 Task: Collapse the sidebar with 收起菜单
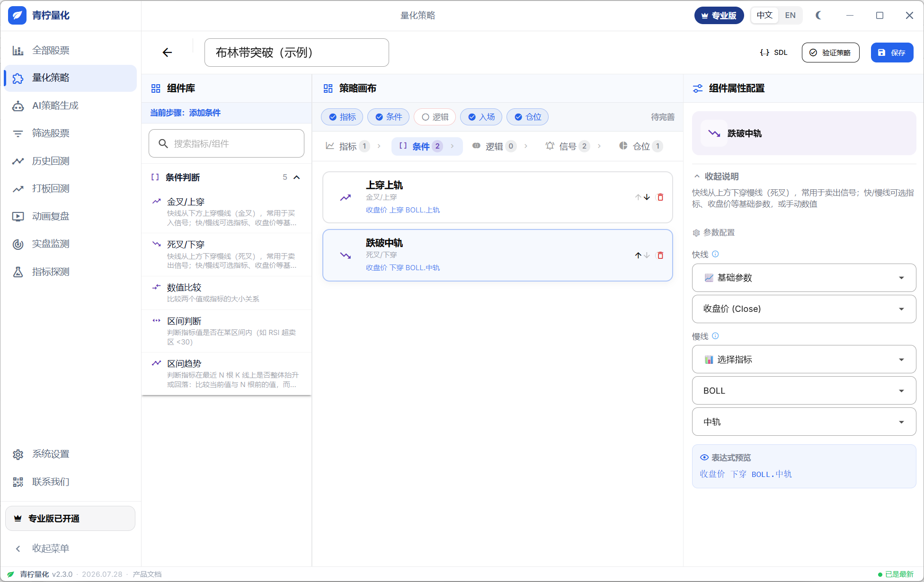(70, 548)
